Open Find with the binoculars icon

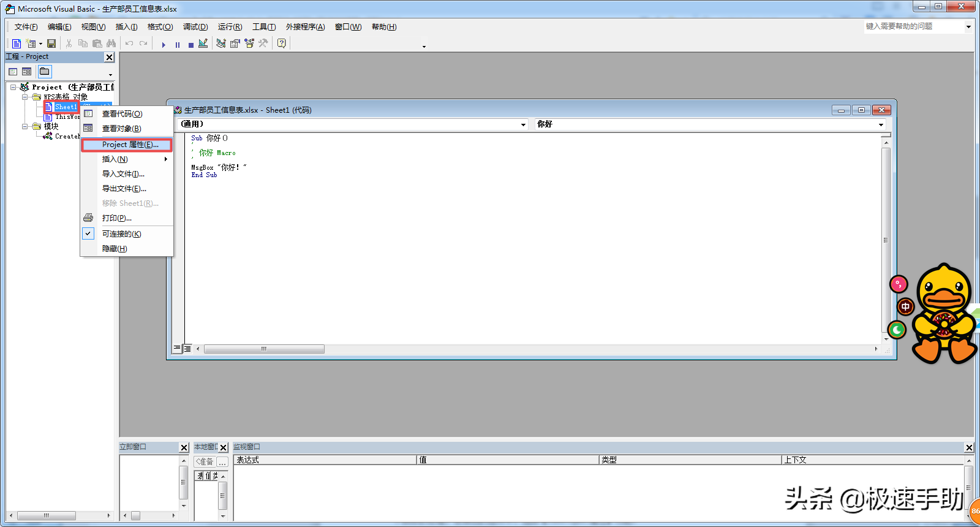[111, 44]
